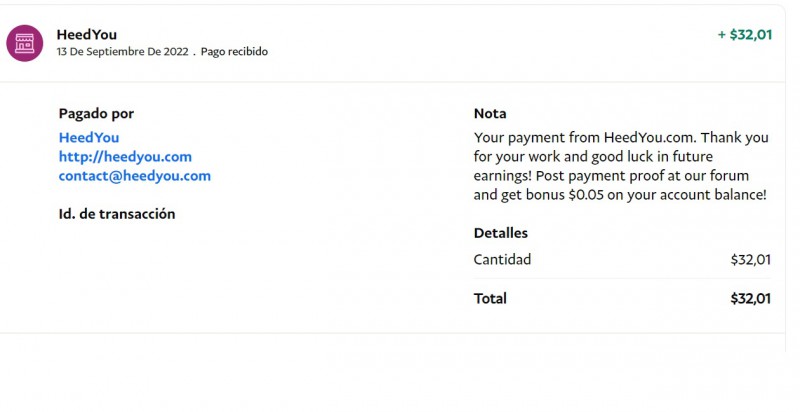Click the green +$32,01 header amount
Screen dimensions: 800x412
745,35
